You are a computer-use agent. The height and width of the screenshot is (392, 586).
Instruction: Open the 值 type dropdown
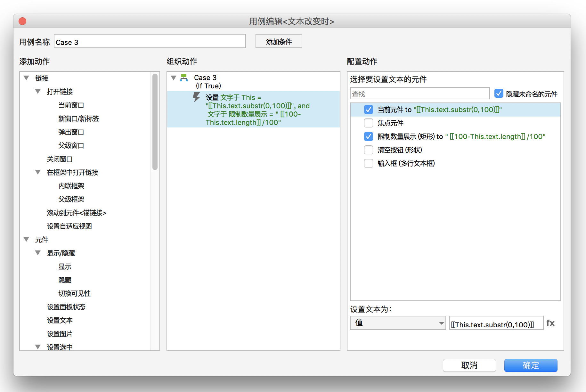(398, 323)
